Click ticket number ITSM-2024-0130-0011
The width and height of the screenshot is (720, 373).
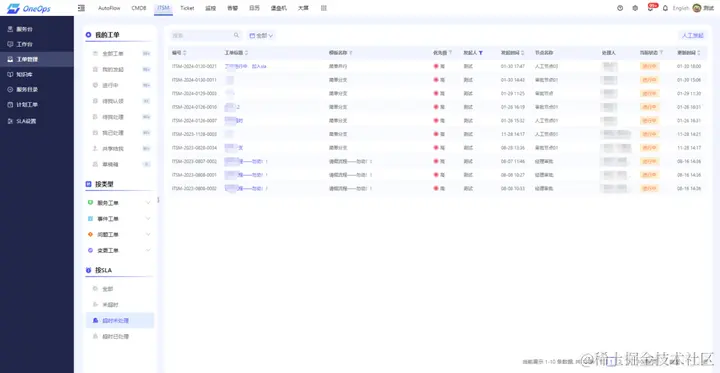click(194, 80)
